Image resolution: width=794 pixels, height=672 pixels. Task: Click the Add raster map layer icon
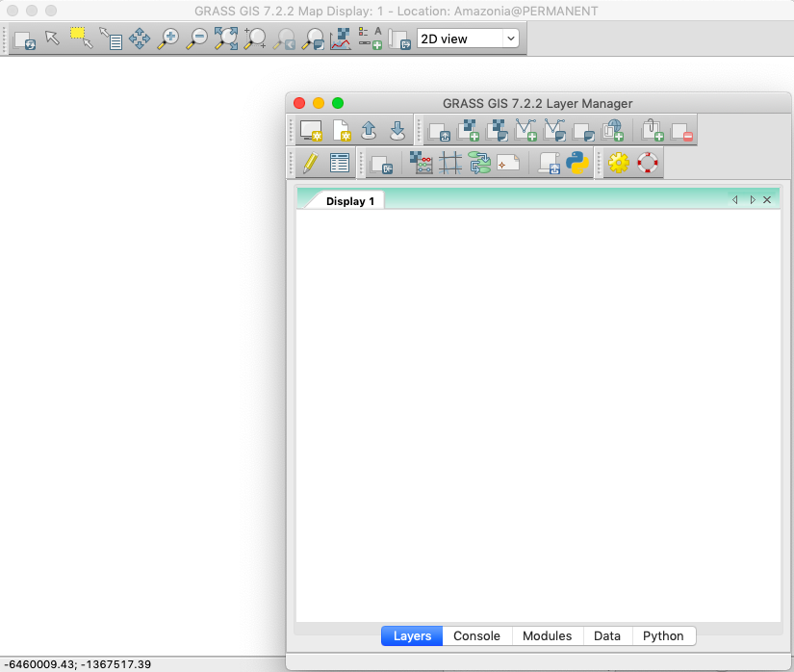(469, 130)
